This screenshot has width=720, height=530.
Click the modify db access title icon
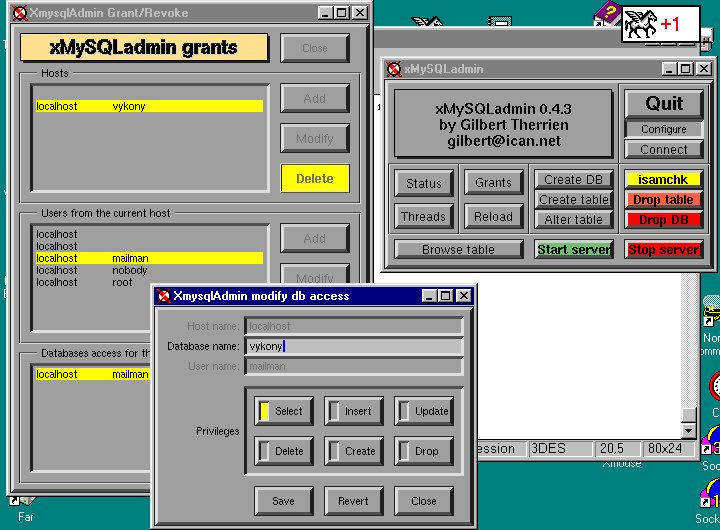click(x=163, y=296)
